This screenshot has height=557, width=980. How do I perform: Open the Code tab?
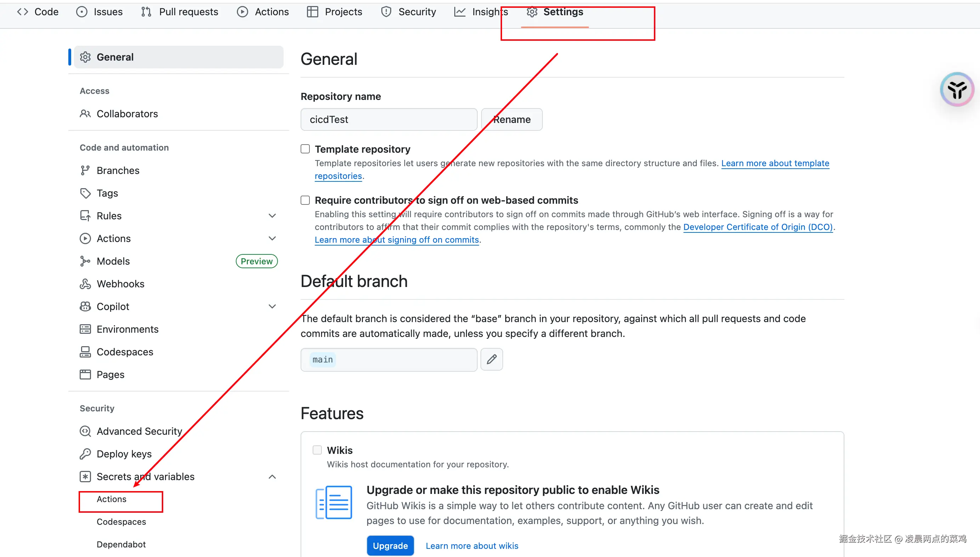pyautogui.click(x=38, y=12)
